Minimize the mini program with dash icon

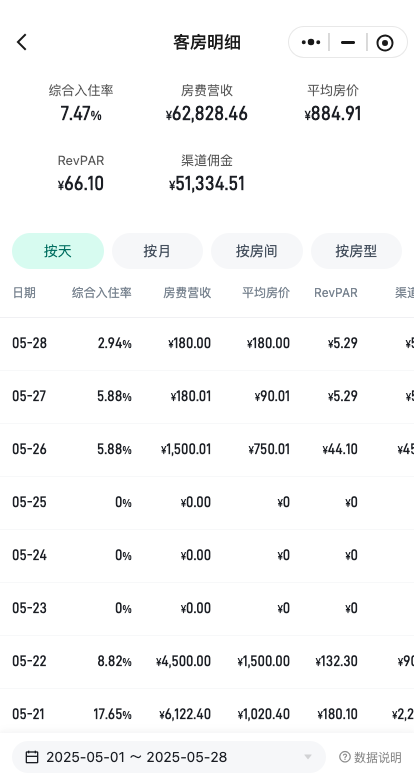coord(348,43)
